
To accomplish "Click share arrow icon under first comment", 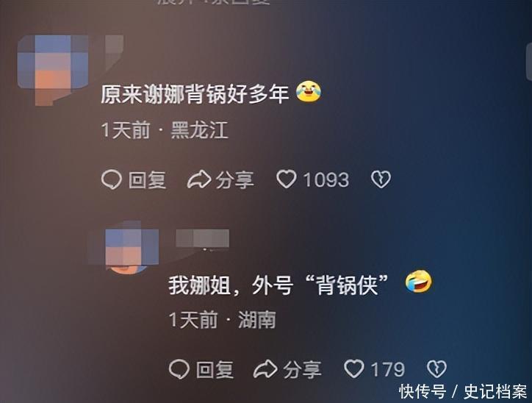I will point(199,179).
